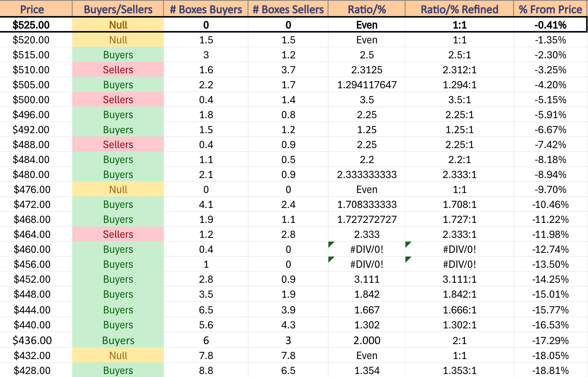This screenshot has height=377, width=588.
Task: Select the #DIV/0! ratio cell in $460.00 row
Action: coord(367,249)
